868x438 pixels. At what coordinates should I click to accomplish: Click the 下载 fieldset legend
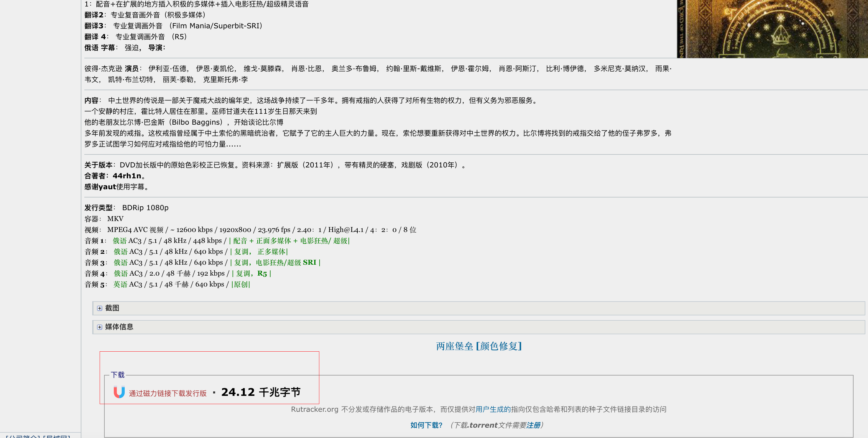point(118,375)
